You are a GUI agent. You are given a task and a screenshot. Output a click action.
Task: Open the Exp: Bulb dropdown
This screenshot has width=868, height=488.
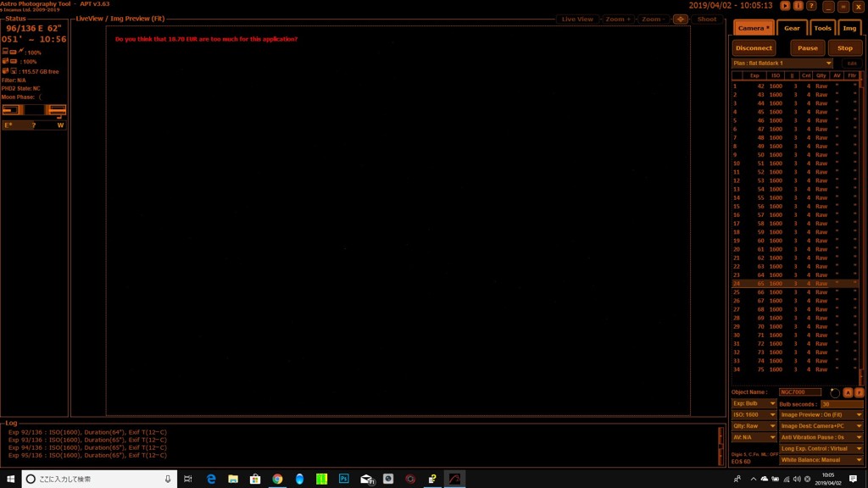(x=754, y=404)
